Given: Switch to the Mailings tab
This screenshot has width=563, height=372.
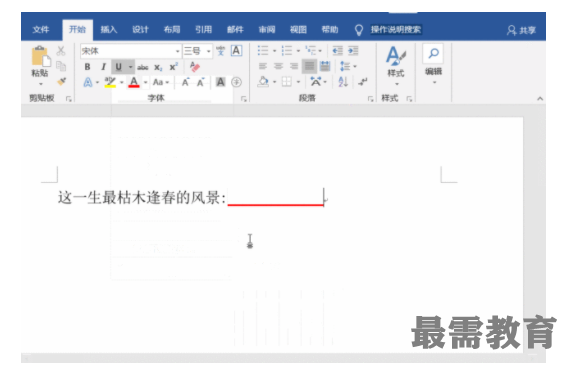Looking at the screenshot, I should pos(235,30).
